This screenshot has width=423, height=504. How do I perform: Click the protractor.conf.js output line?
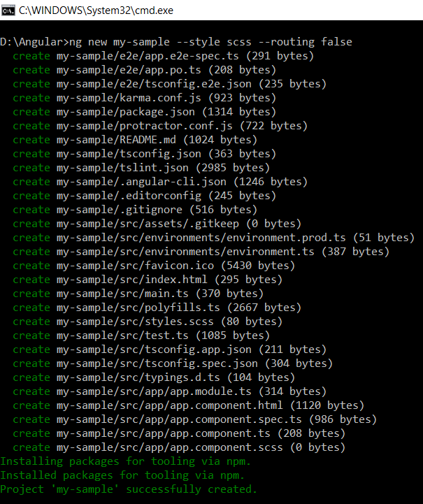pos(160,126)
